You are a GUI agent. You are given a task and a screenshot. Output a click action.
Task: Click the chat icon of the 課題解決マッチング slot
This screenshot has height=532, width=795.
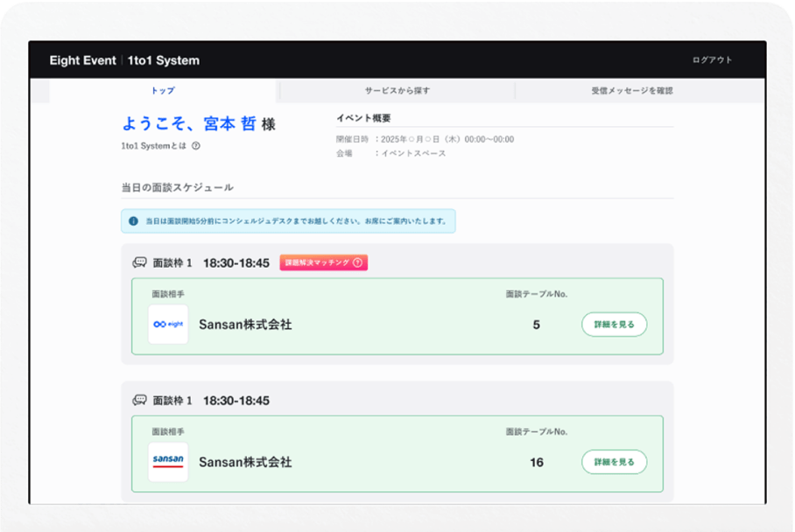pos(139,262)
